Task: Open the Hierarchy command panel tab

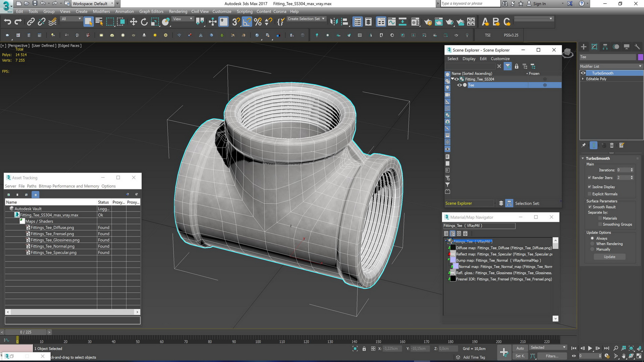Action: pyautogui.click(x=605, y=47)
